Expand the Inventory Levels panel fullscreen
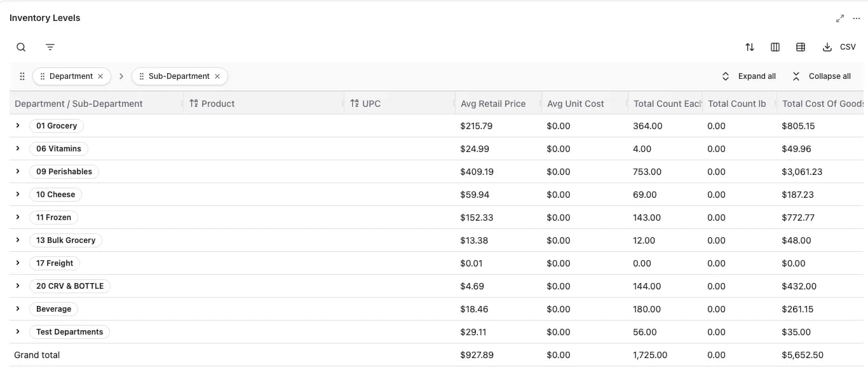This screenshot has height=374, width=868. tap(840, 18)
